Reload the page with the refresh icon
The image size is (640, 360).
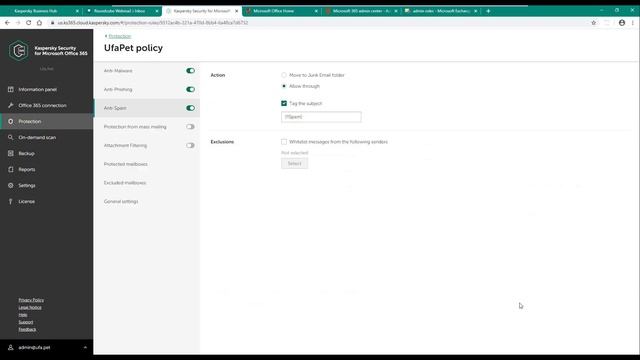[x=28, y=23]
